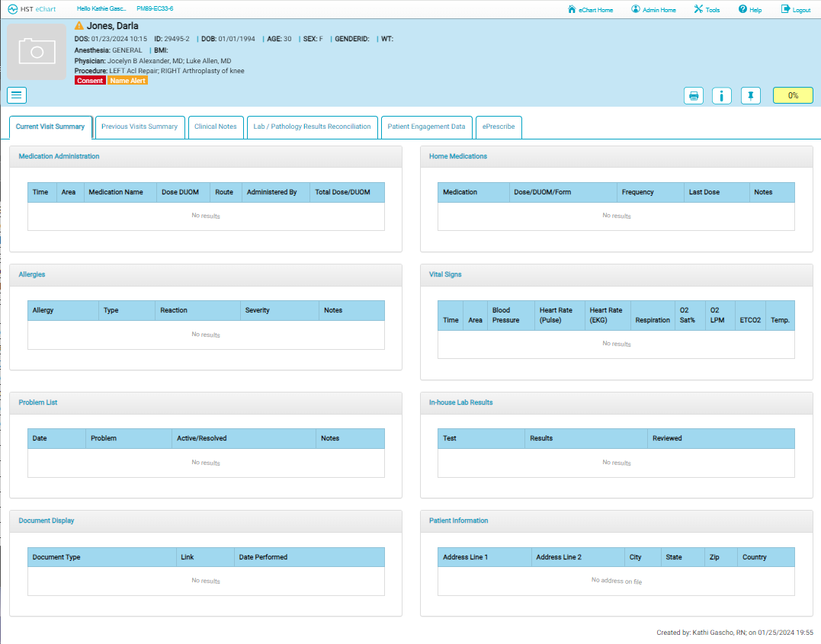Go to eChart Home
Image resolution: width=821 pixels, height=644 pixels.
click(x=591, y=10)
